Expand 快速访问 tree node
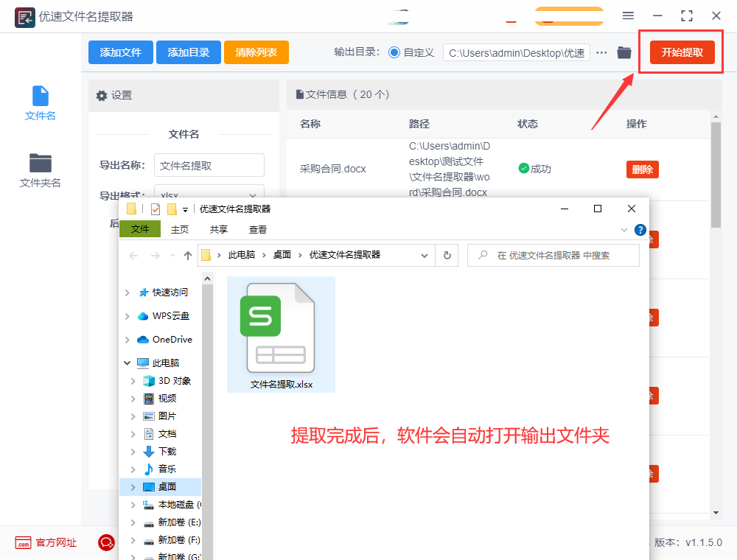The width and height of the screenshot is (737, 560). coord(127,293)
